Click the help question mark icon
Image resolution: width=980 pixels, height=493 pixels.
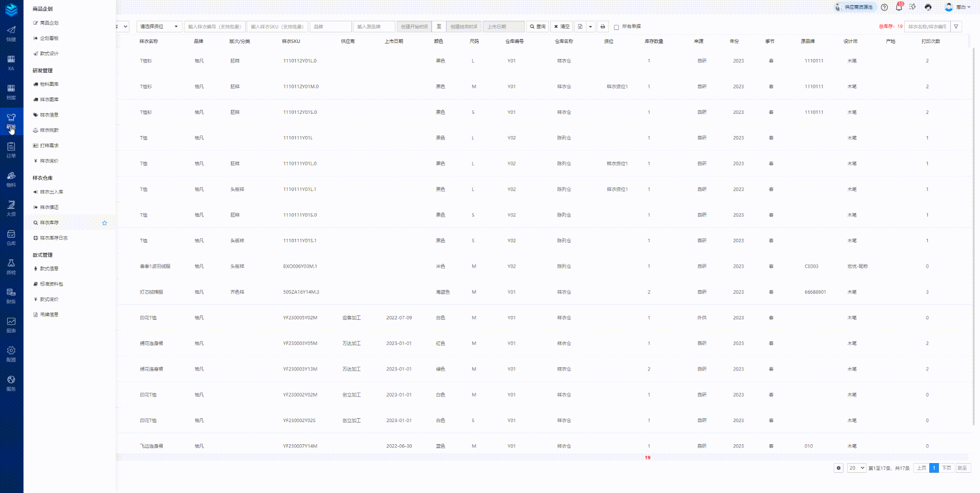(x=884, y=7)
